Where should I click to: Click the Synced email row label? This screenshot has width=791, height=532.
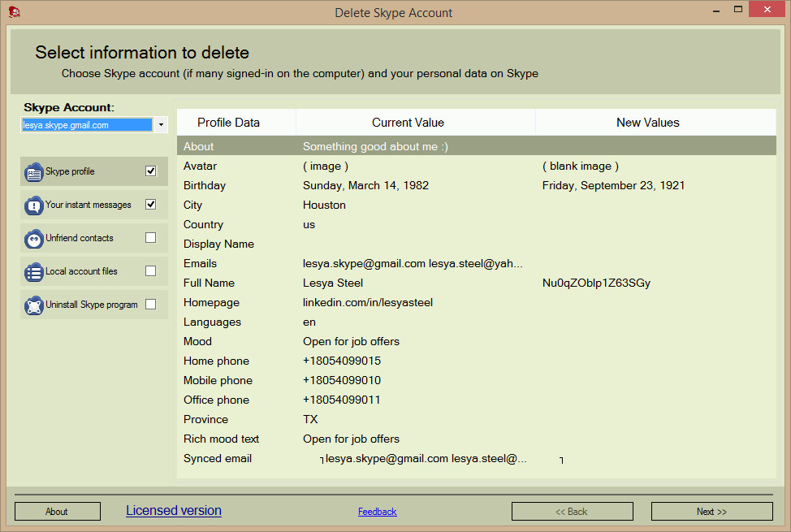coord(218,458)
